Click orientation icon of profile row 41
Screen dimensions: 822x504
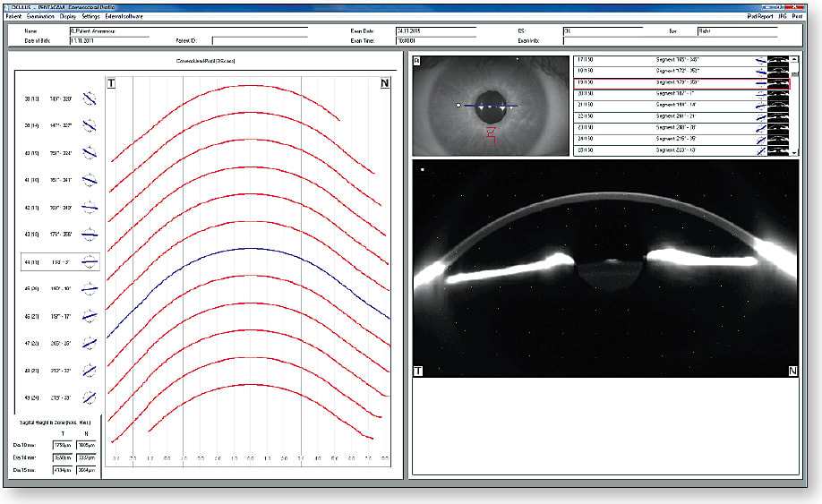(90, 180)
